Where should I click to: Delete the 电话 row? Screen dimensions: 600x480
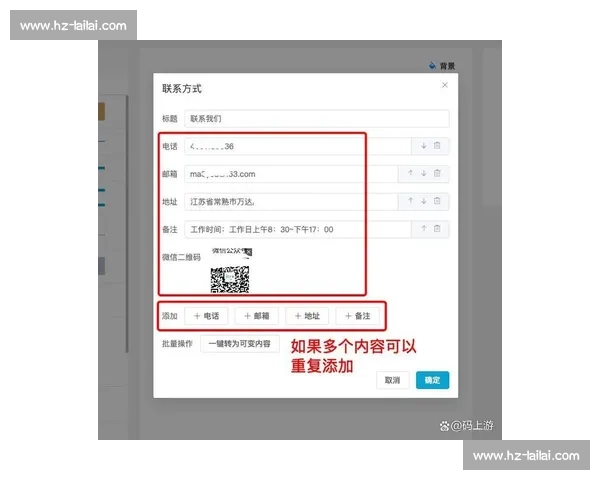point(437,145)
